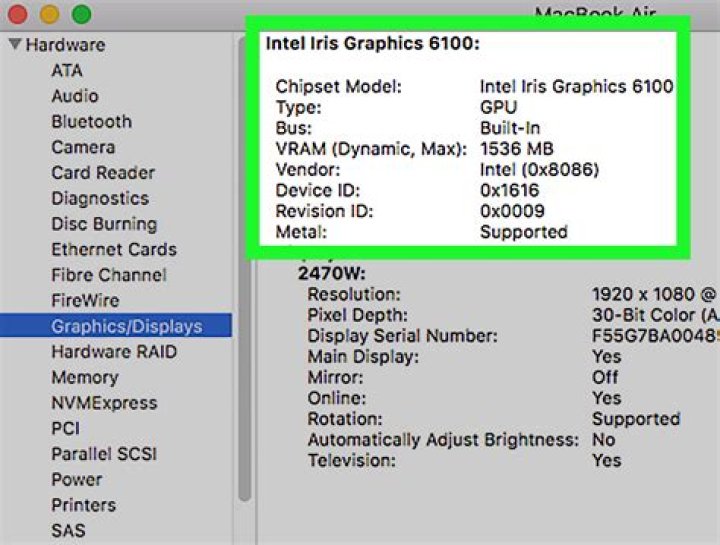This screenshot has width=720, height=545.
Task: Select SAS in the sidebar
Action: pyautogui.click(x=68, y=531)
